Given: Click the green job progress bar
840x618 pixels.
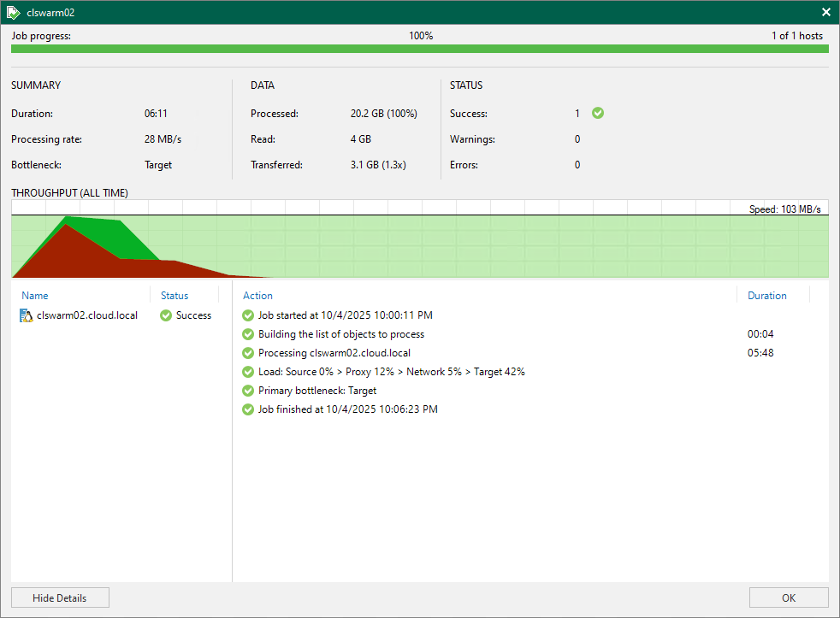Looking at the screenshot, I should tap(420, 49).
